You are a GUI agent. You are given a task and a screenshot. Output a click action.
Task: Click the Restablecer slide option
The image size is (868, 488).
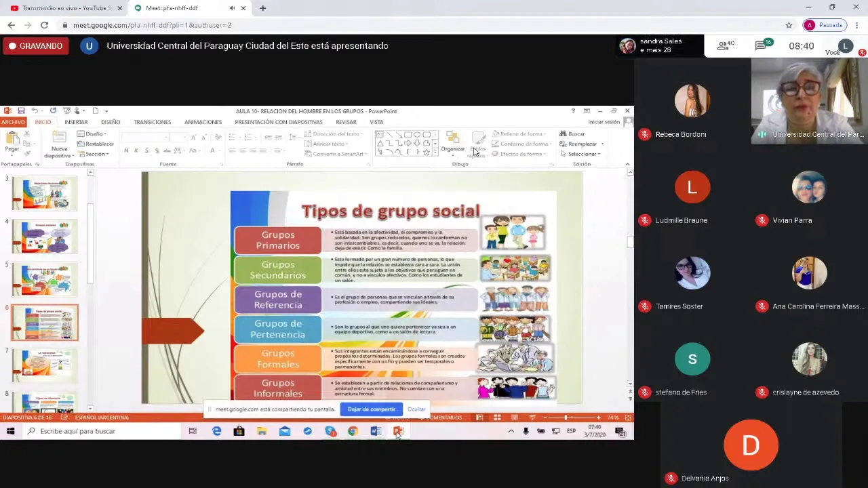coord(96,144)
